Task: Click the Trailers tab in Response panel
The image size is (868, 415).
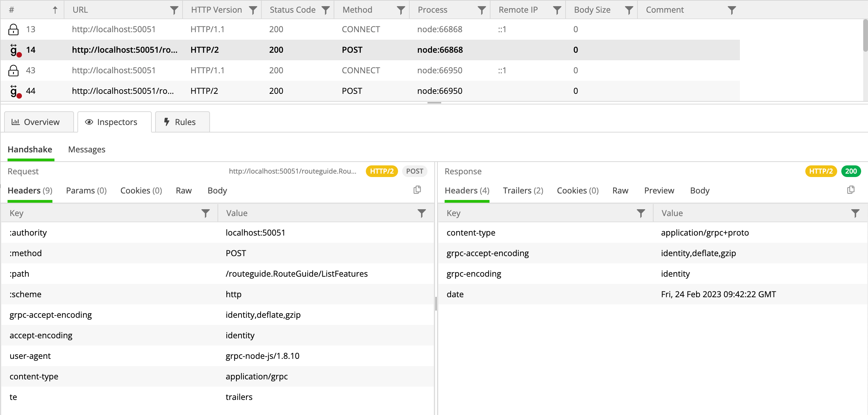Action: 522,190
